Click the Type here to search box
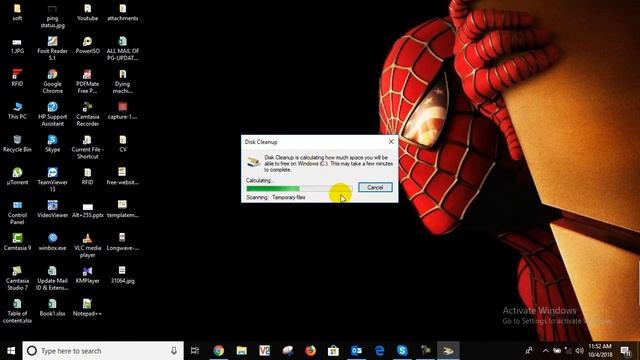This screenshot has width=640, height=360. point(103,351)
